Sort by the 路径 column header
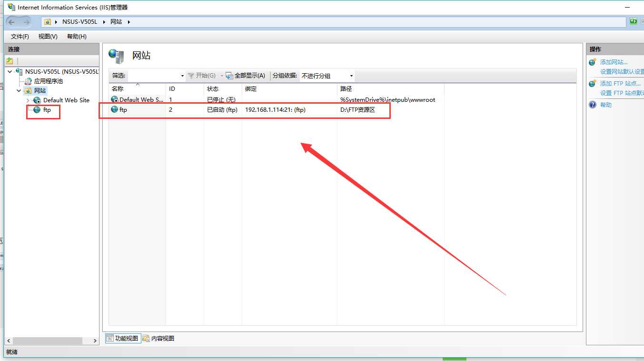Screen dimensions: 644x361 pos(391,89)
